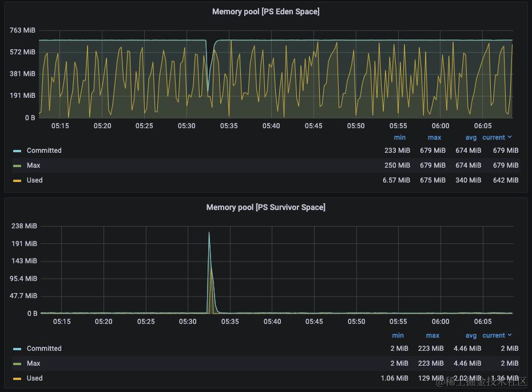Sort Survivor Space legend by avg column
The image size is (532, 392).
tap(471, 336)
